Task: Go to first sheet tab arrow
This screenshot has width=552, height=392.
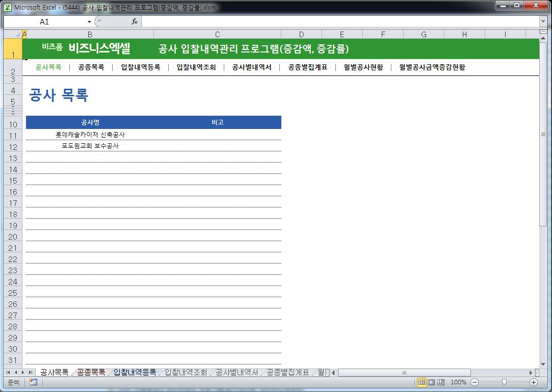Action: pos(8,372)
